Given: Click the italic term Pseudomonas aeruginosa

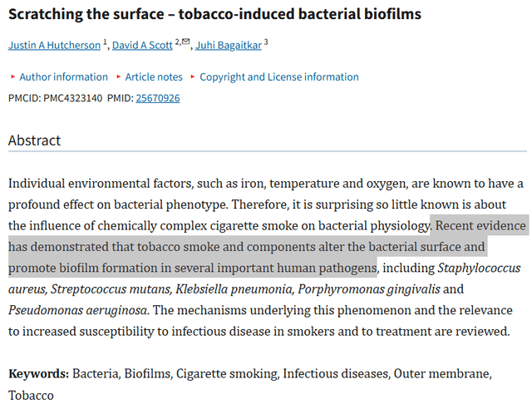Looking at the screenshot, I should coord(78,310).
